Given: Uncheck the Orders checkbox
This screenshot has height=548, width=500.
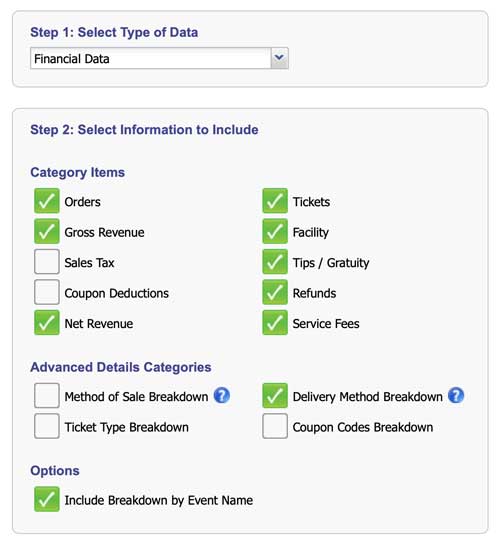Looking at the screenshot, I should click(x=47, y=201).
